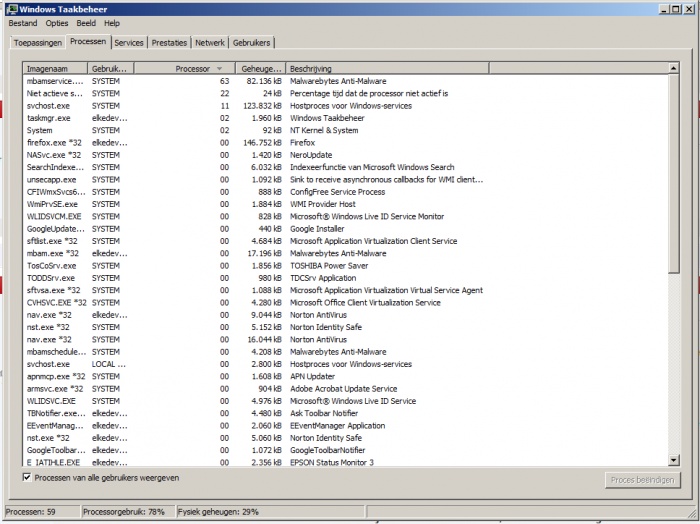This screenshot has height=524, width=700.
Task: Switch to the Services tab
Action: pos(129,43)
